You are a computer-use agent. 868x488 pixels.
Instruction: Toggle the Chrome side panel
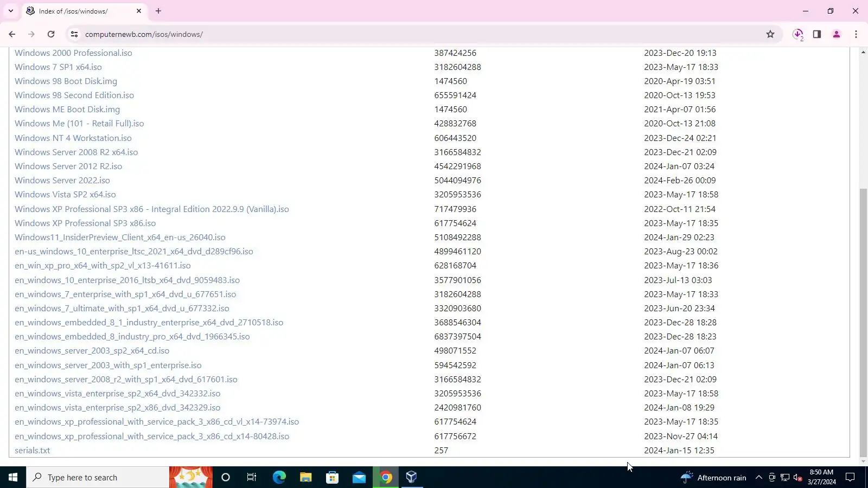pyautogui.click(x=817, y=34)
